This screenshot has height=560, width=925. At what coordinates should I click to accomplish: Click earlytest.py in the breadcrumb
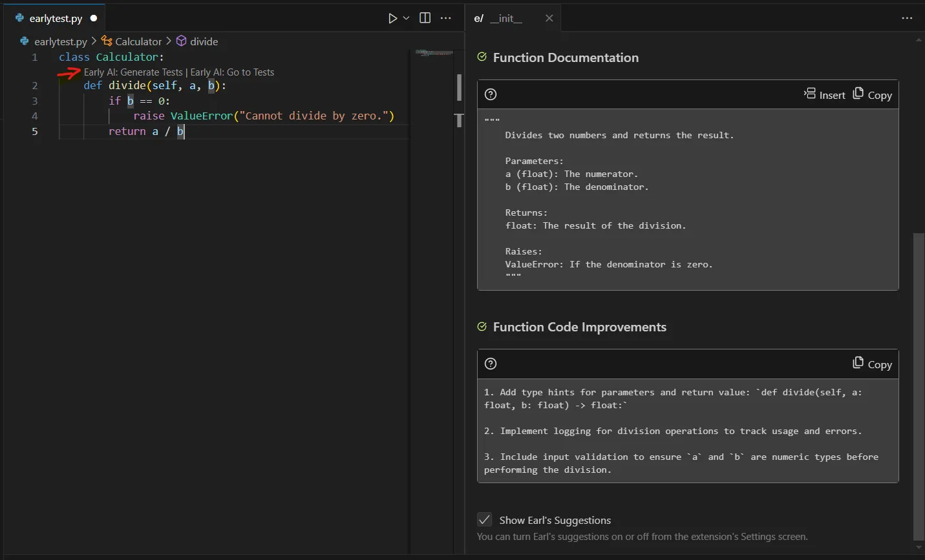pyautogui.click(x=60, y=41)
